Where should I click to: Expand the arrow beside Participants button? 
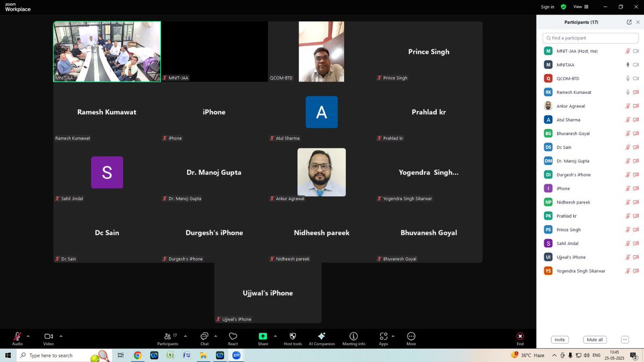tap(185, 336)
